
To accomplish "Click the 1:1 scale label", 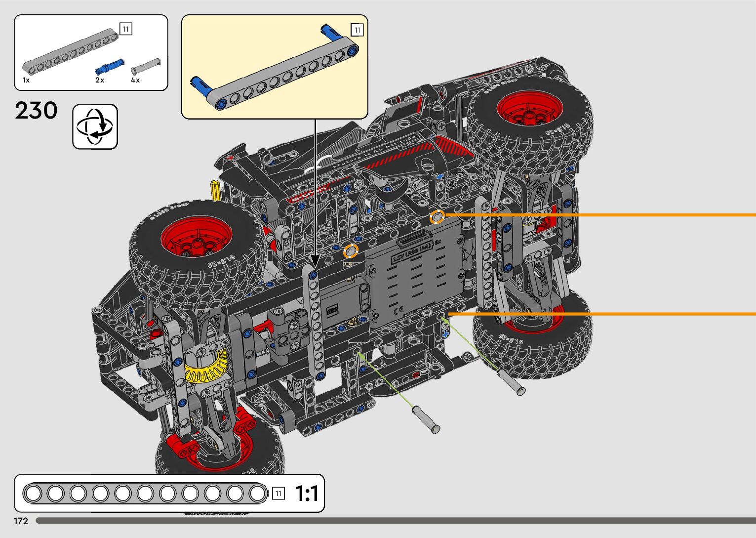I will (307, 493).
